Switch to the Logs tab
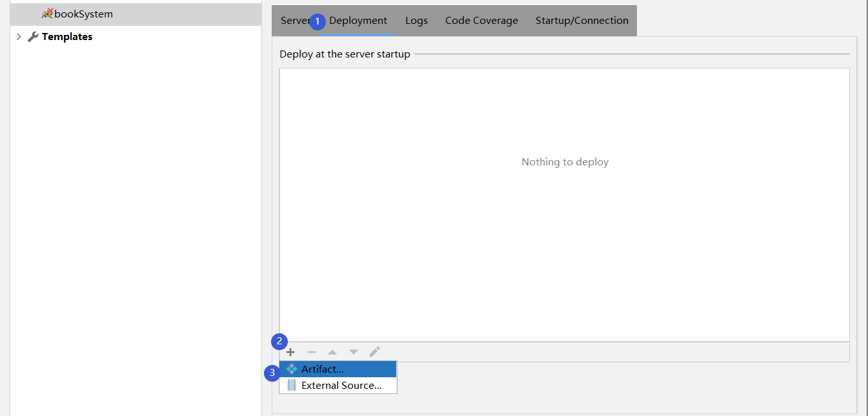868x416 pixels. click(416, 20)
